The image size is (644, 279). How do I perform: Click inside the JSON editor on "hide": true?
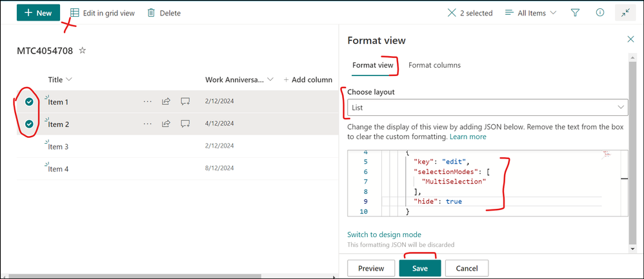[438, 202]
